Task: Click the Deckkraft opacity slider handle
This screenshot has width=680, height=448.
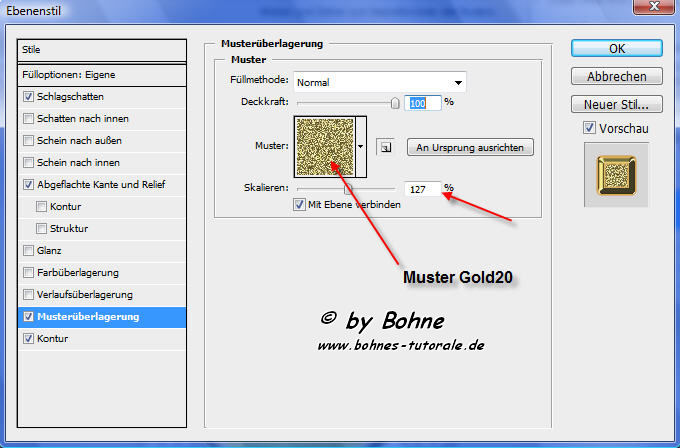Action: coord(395,102)
